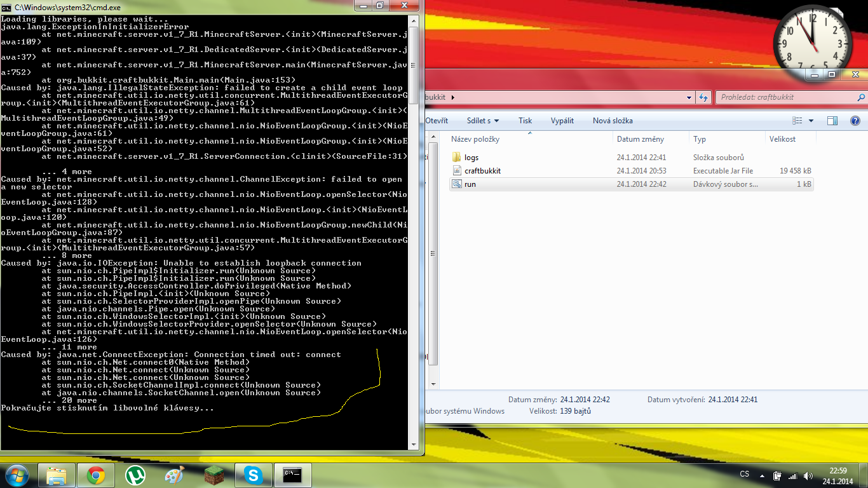The width and height of the screenshot is (868, 488).
Task: Click Otevřít in the Explorer toolbar
Action: (437, 121)
